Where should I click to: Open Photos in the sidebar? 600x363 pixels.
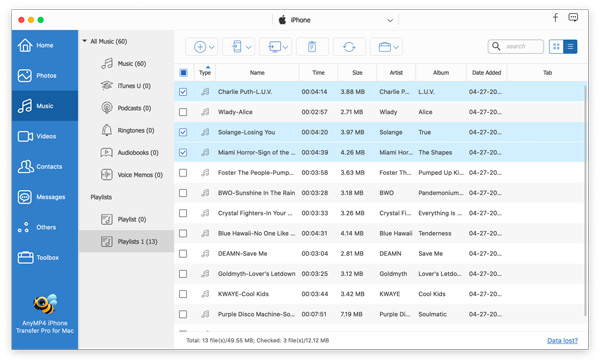(x=45, y=75)
